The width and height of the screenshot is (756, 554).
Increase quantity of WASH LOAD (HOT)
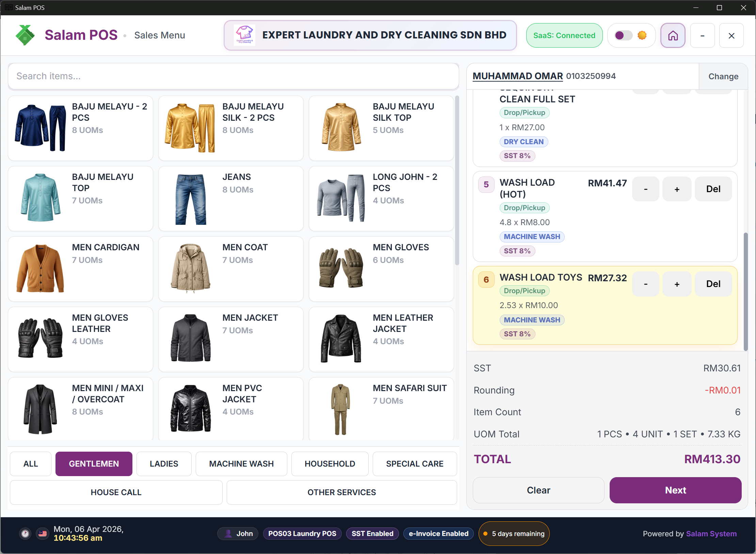pos(677,189)
